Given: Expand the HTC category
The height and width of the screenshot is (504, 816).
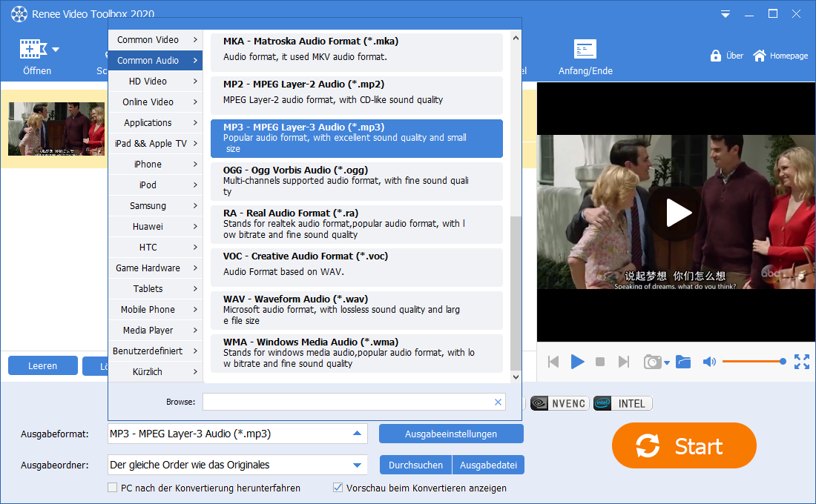Looking at the screenshot, I should point(155,248).
